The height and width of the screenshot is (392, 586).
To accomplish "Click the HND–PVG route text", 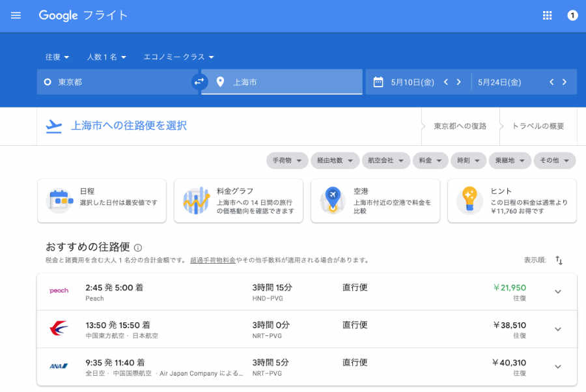I will (268, 299).
